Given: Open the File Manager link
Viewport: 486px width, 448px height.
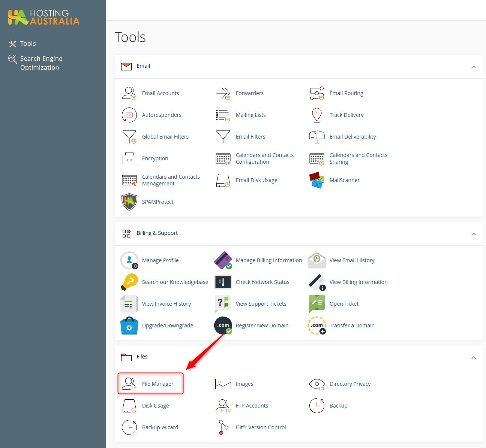Looking at the screenshot, I should click(x=157, y=384).
